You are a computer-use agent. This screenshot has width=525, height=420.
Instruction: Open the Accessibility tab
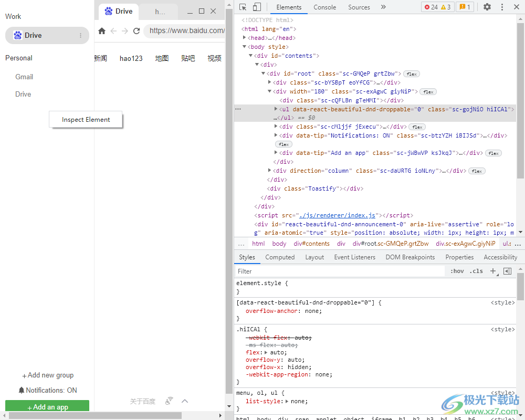[x=500, y=257]
